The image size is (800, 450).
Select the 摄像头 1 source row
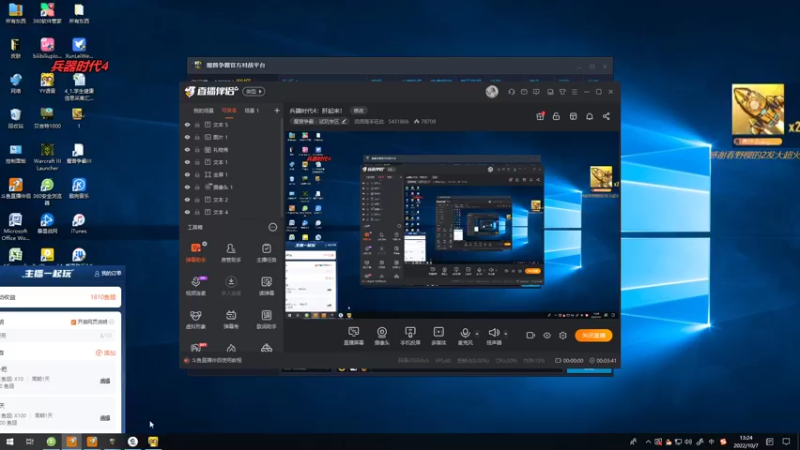click(232, 187)
